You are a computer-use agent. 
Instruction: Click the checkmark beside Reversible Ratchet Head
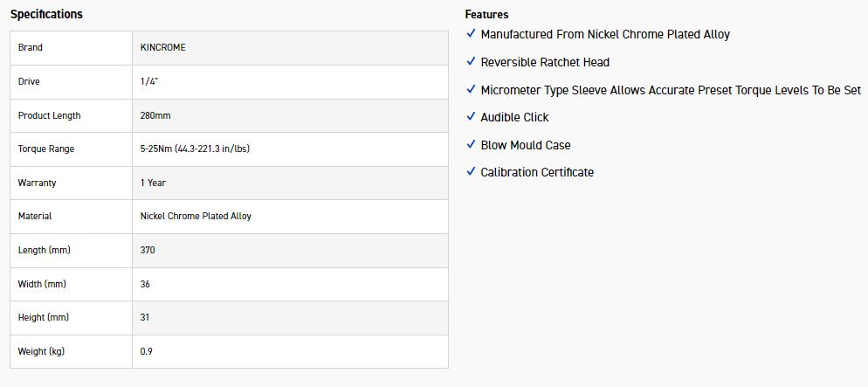point(472,62)
